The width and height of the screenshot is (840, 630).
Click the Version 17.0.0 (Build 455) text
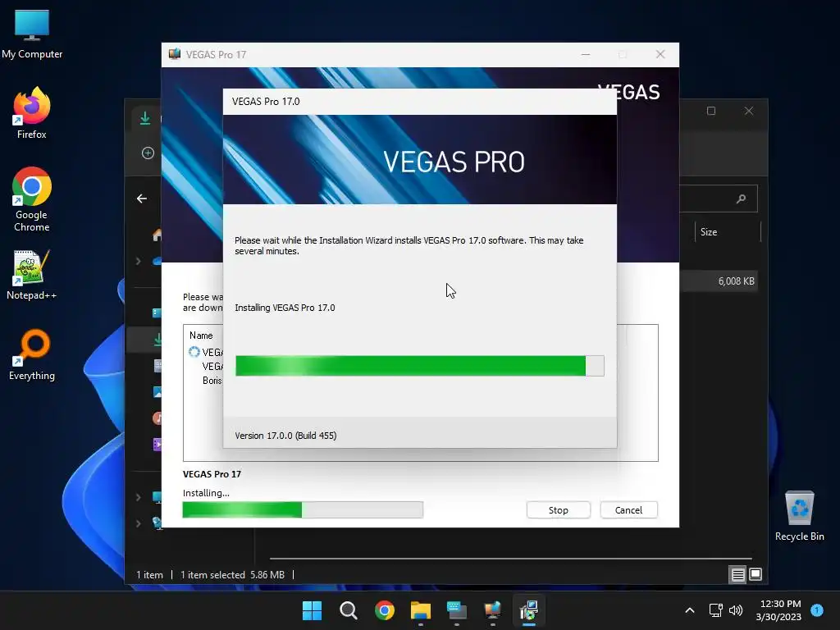pyautogui.click(x=285, y=436)
